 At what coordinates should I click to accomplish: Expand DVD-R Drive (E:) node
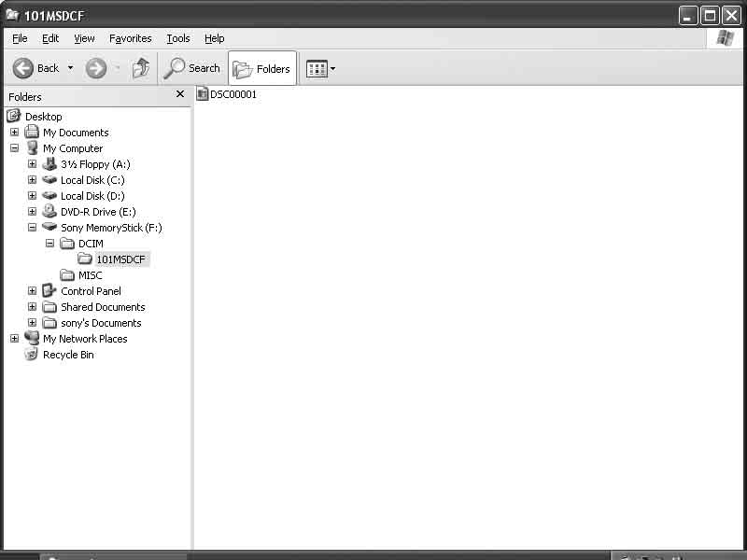click(x=32, y=212)
